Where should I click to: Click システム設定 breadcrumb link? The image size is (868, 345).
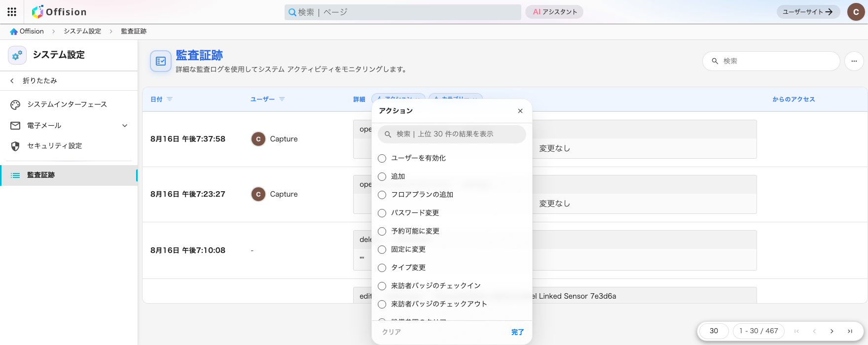point(82,32)
